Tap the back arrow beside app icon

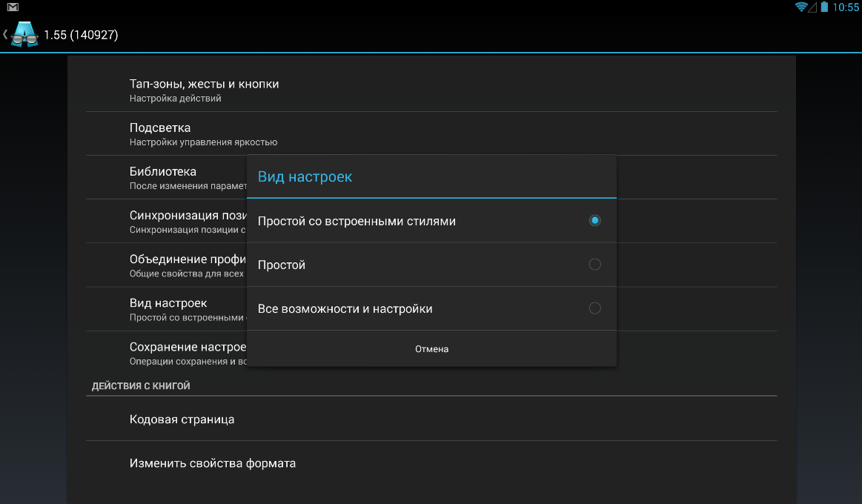point(5,34)
